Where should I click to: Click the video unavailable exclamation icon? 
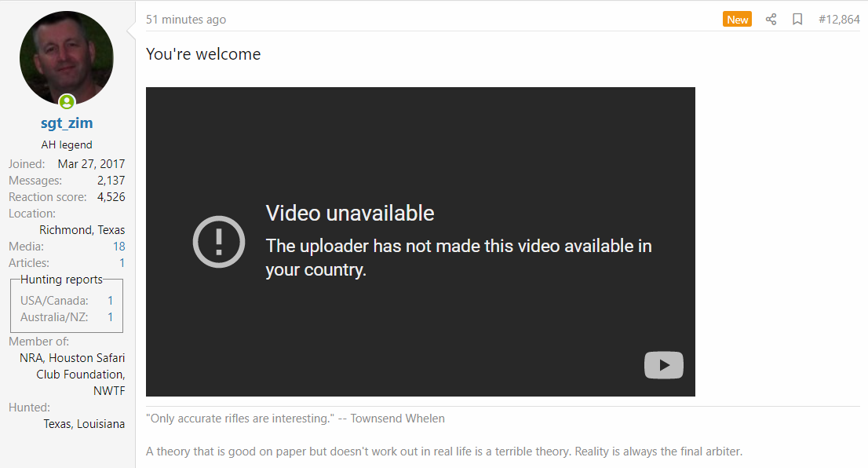(219, 242)
